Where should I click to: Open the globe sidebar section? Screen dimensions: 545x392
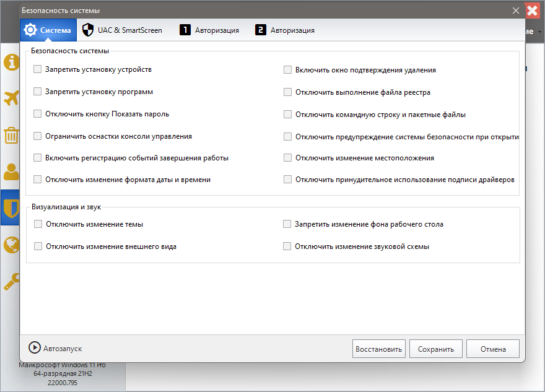click(12, 245)
